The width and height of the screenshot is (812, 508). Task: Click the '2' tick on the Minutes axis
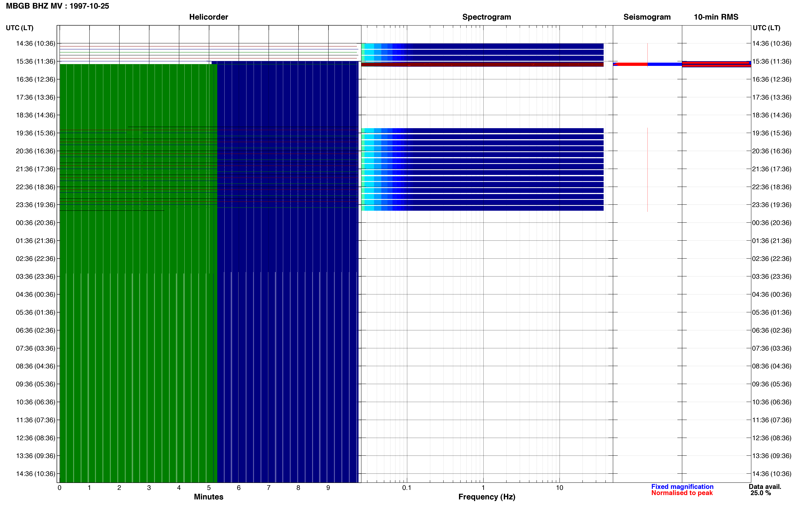(x=119, y=487)
